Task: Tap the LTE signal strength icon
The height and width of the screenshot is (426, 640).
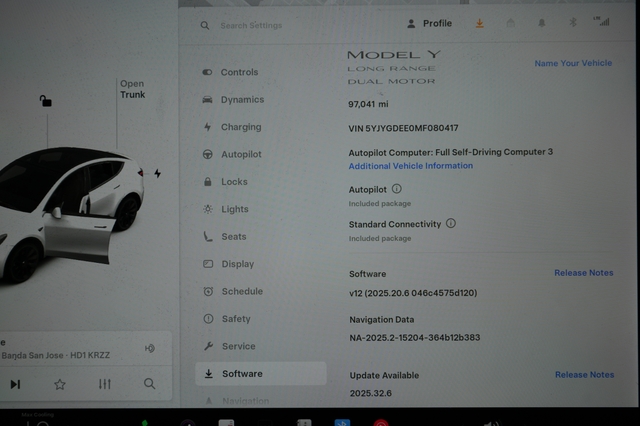Action: click(602, 21)
